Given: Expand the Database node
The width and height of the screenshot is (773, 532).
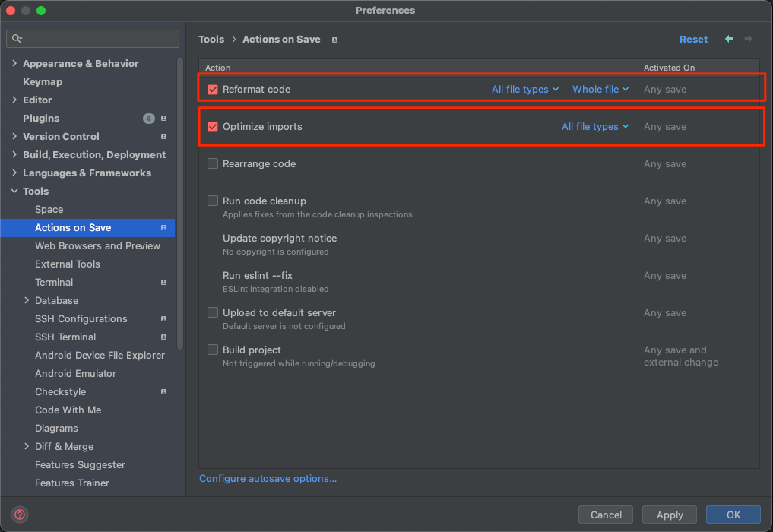Looking at the screenshot, I should point(27,300).
